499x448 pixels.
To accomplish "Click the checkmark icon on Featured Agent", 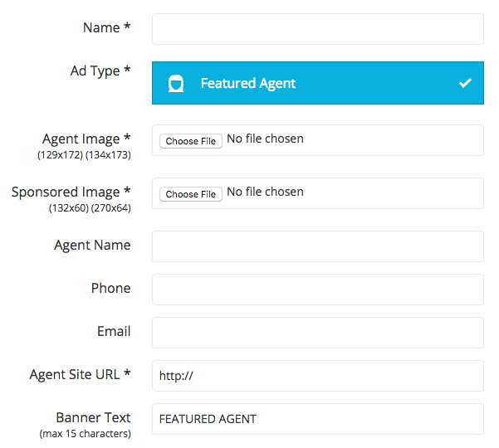I will pyautogui.click(x=465, y=83).
